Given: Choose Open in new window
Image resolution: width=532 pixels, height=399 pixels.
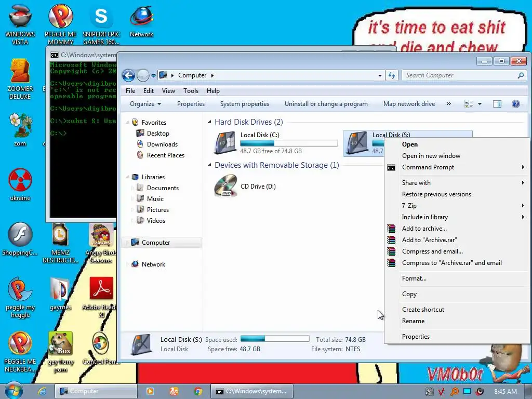Looking at the screenshot, I should [457, 156].
